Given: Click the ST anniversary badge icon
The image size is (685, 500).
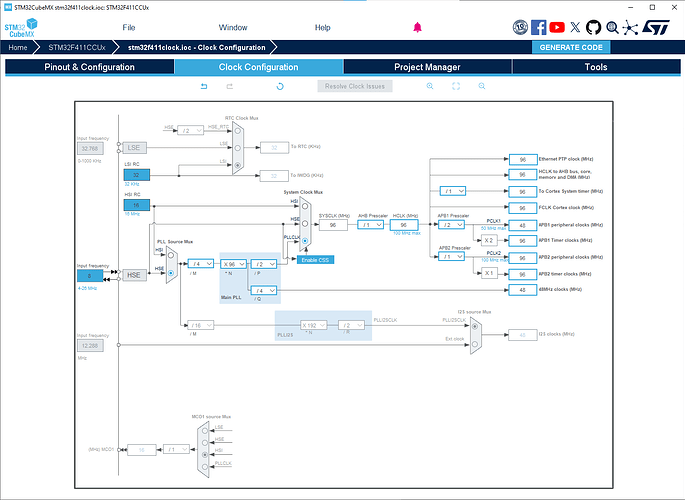Looking at the screenshot, I should [x=520, y=28].
